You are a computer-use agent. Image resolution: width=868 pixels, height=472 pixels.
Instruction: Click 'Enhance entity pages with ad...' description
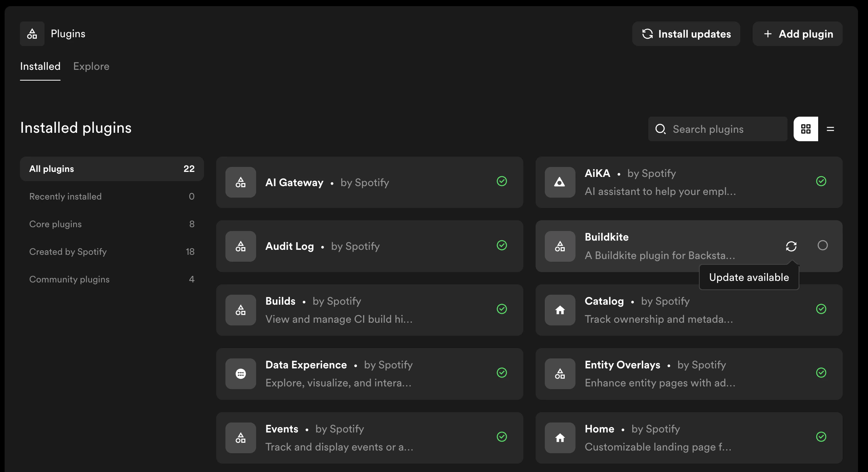[660, 383]
